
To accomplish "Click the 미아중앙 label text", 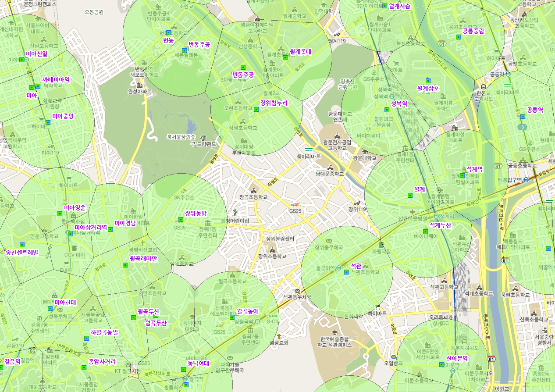I will (63, 116).
